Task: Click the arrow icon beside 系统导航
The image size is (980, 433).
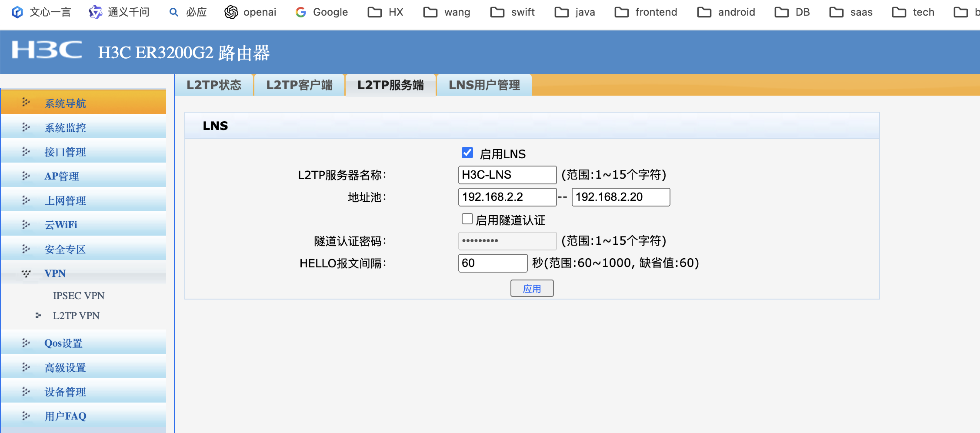Action: (26, 102)
